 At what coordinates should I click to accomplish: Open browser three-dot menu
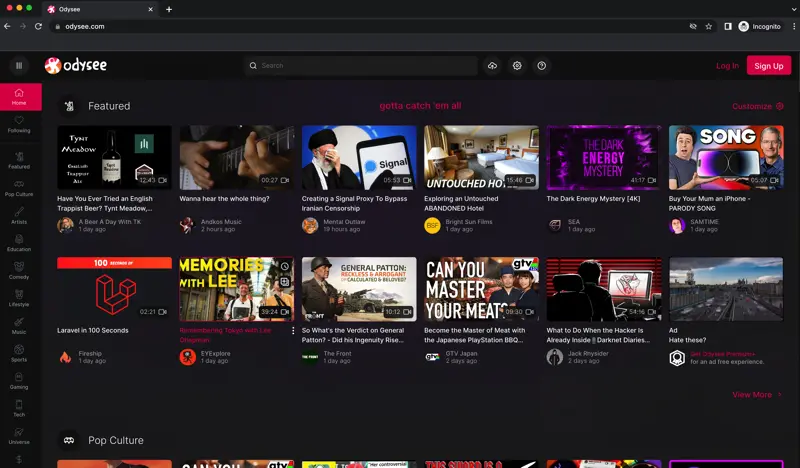[x=794, y=27]
